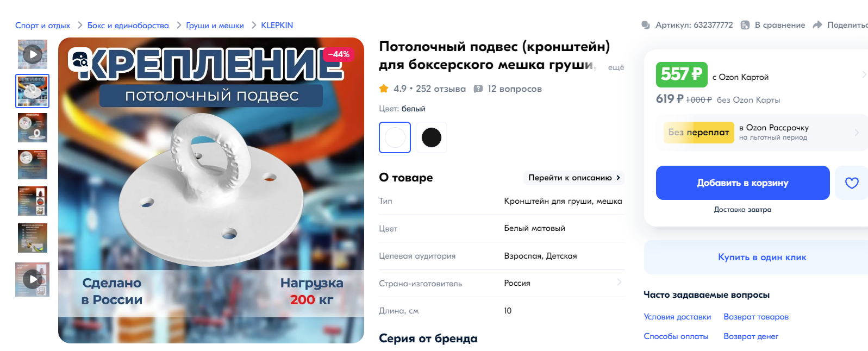
Task: Click the orange rating star icon
Action: point(384,89)
